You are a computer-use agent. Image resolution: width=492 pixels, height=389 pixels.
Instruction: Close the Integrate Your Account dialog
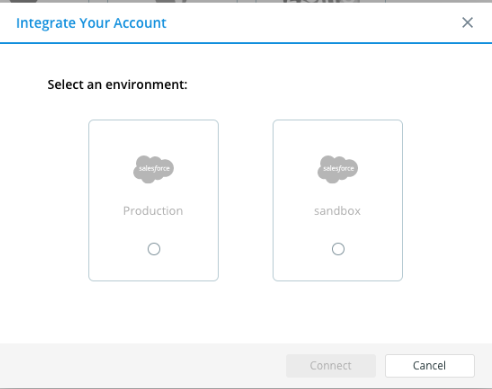467,23
